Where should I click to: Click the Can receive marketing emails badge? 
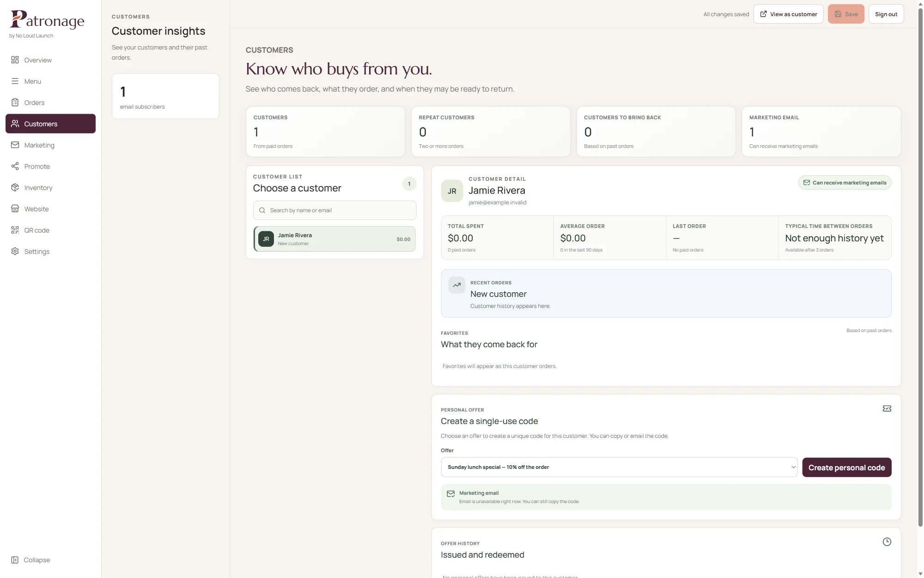(x=845, y=183)
